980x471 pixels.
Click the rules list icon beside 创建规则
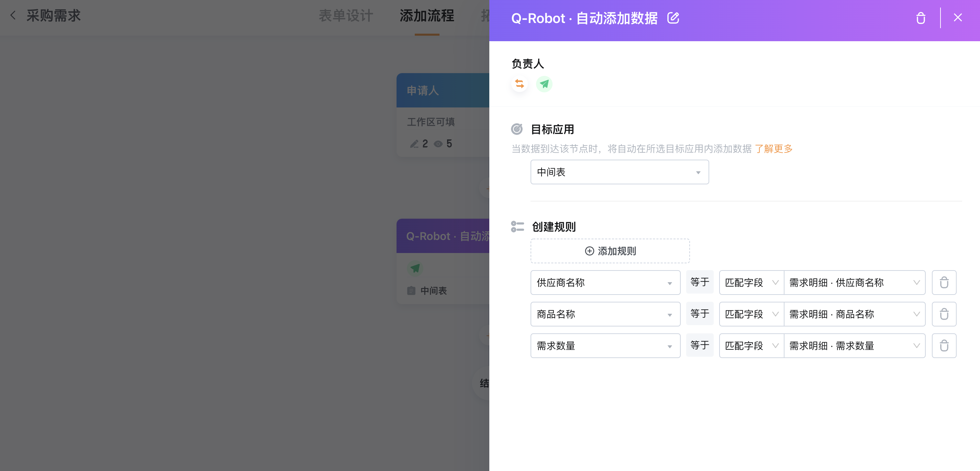click(x=517, y=227)
